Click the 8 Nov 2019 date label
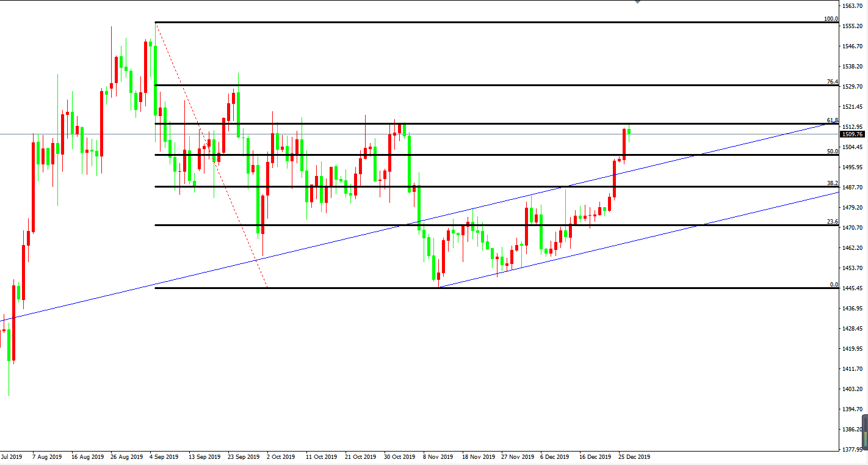Image resolution: width=868 pixels, height=465 pixels. [x=438, y=456]
